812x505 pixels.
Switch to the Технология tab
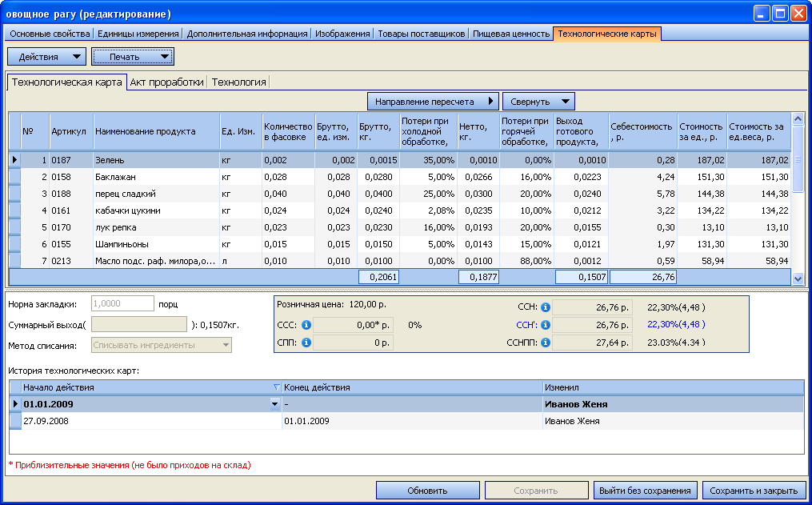[238, 82]
